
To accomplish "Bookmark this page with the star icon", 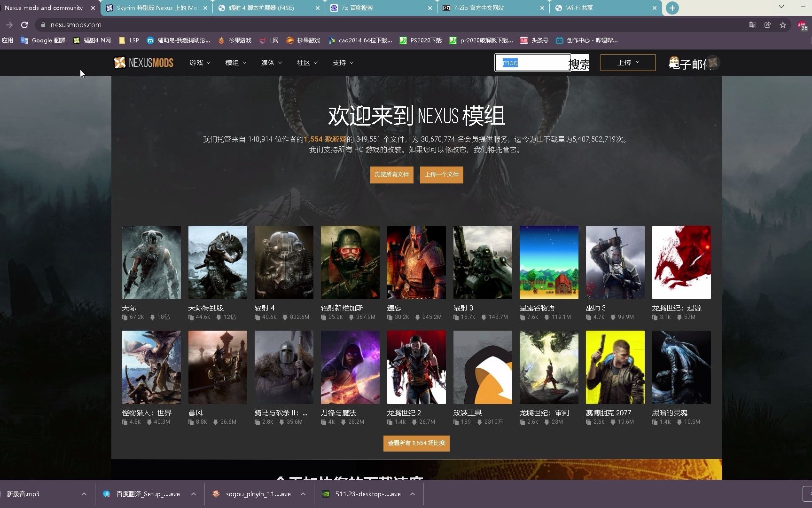I will tap(783, 25).
